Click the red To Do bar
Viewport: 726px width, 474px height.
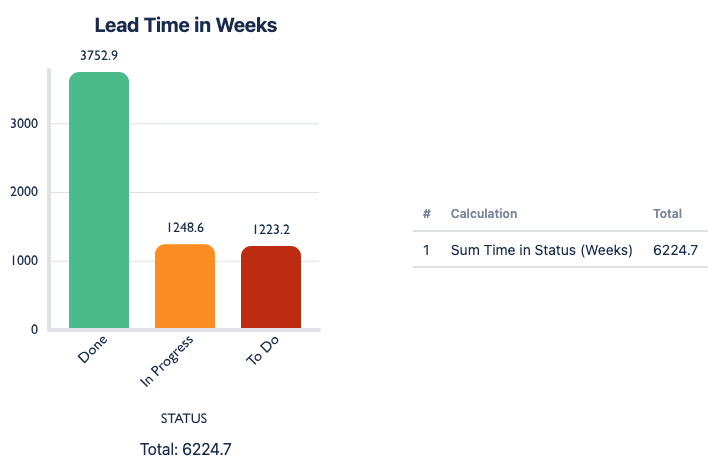271,287
